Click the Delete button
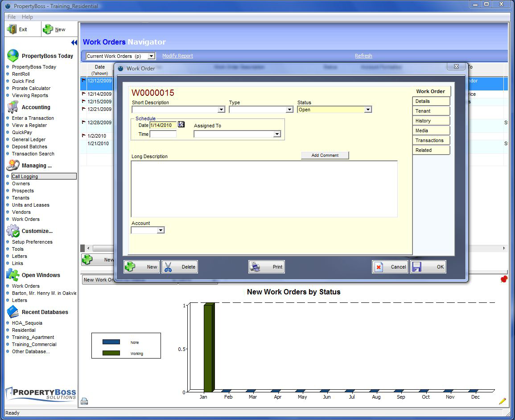The height and width of the screenshot is (420, 515). tap(180, 267)
